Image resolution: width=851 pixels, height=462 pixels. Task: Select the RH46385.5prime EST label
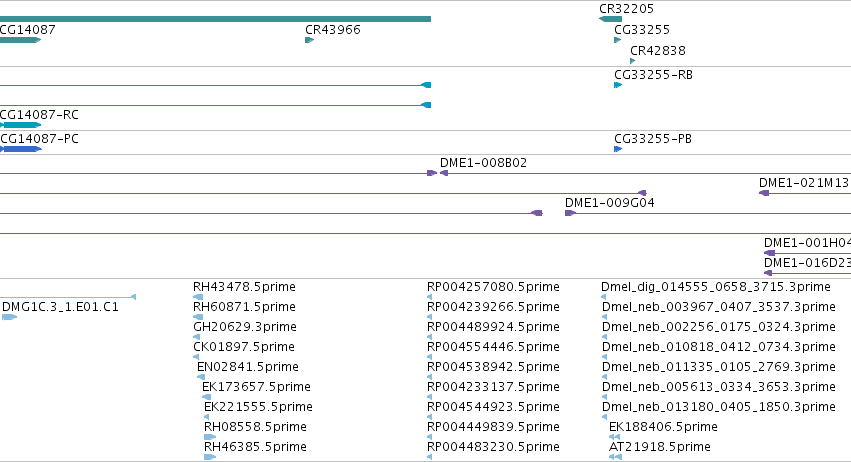tap(255, 447)
